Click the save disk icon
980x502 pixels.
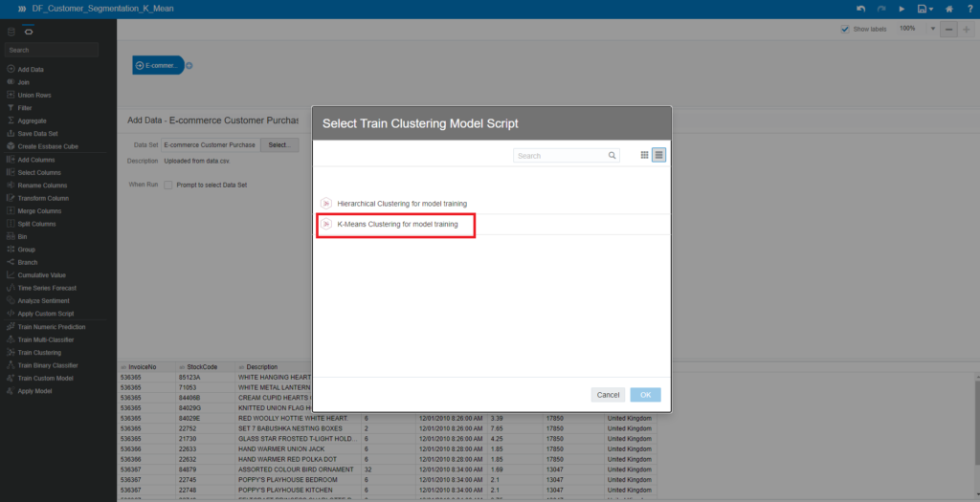click(922, 9)
